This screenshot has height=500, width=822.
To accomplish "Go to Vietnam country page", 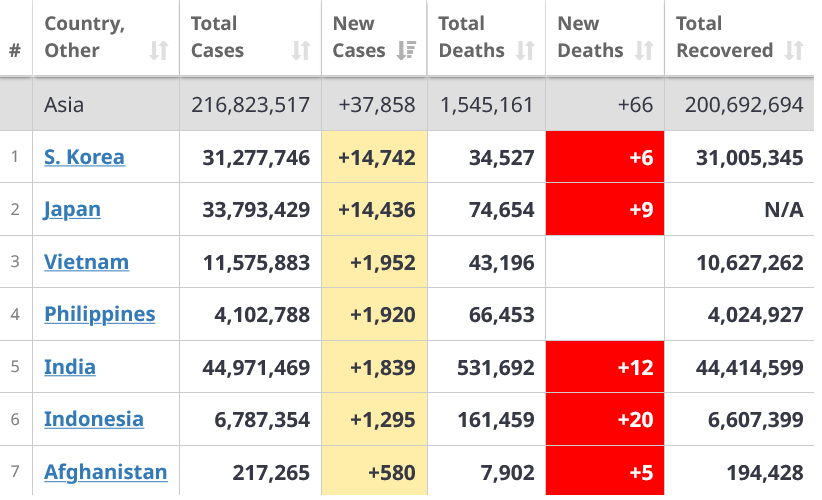I will point(86,262).
